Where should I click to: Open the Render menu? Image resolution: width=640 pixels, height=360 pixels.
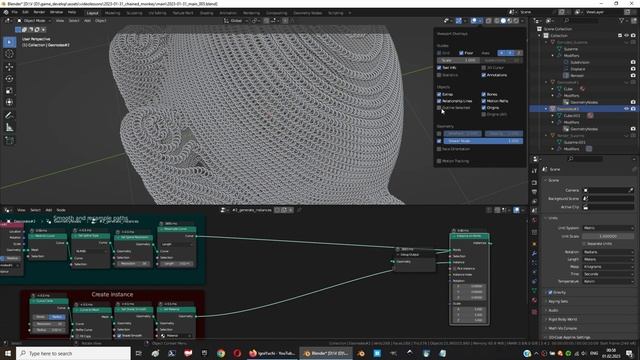click(x=39, y=13)
